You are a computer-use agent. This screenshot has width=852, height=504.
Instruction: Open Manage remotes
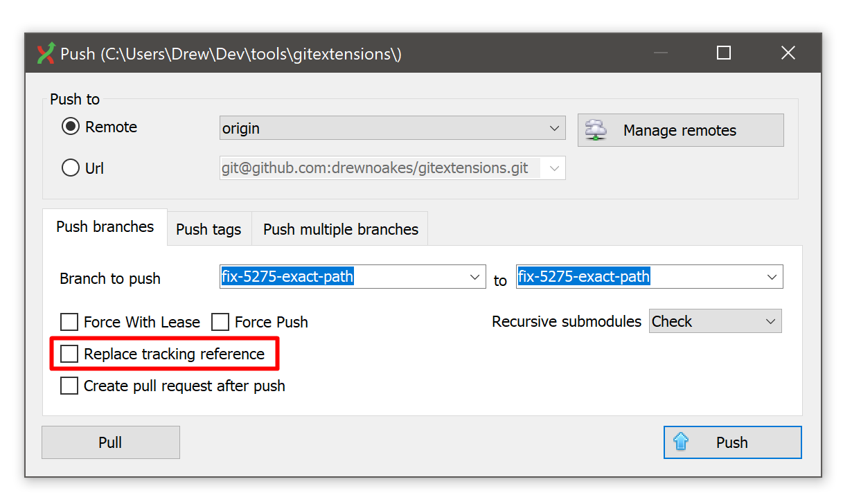pos(679,129)
